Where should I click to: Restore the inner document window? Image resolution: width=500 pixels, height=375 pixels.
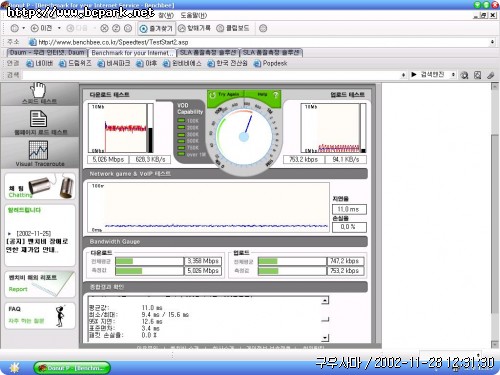coord(484,15)
